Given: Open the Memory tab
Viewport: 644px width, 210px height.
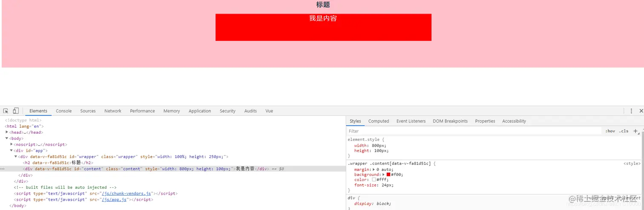Looking at the screenshot, I should (172, 111).
